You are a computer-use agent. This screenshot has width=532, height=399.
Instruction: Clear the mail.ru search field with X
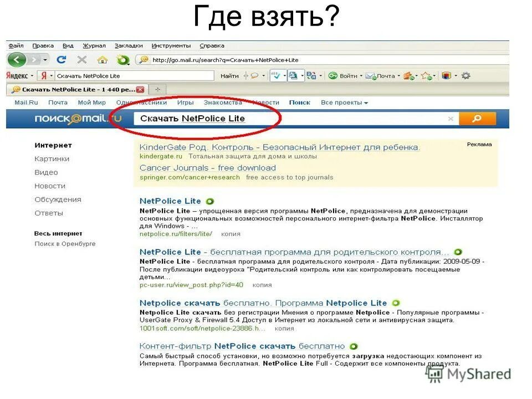tap(451, 119)
